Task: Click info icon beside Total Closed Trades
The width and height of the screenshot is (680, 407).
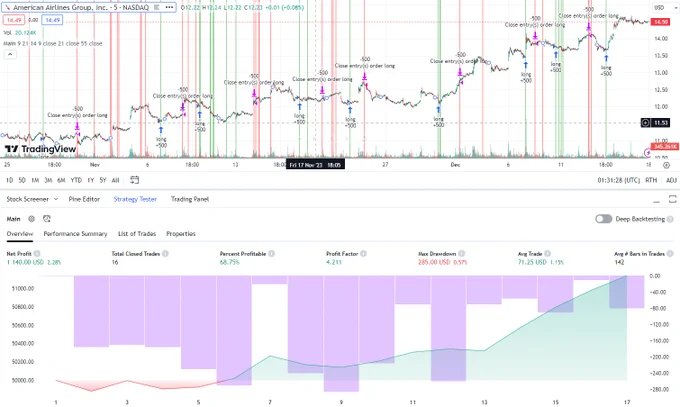Action: (x=165, y=253)
